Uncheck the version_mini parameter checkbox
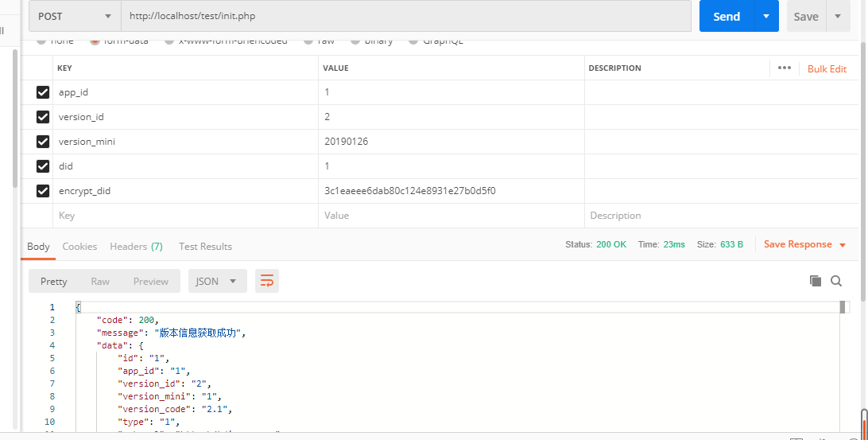This screenshot has height=440, width=868. coord(43,142)
